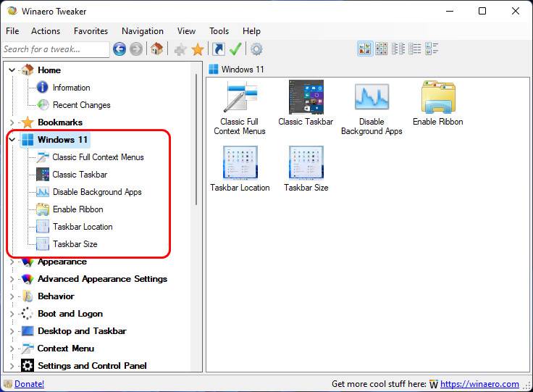Screen dimensions: 533x392
Task: Open the https://winaero.com link
Action: (479, 384)
